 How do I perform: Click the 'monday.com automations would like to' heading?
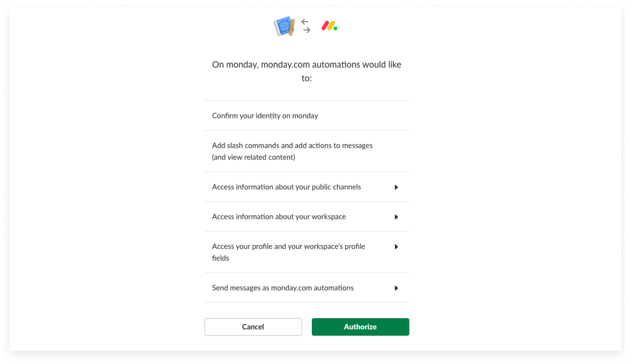307,71
